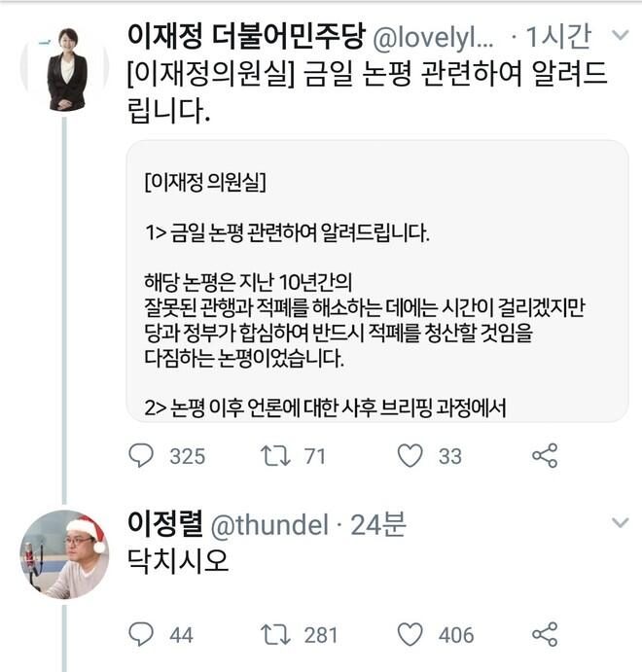Open 이정렬 profile avatar with Santa hat
This screenshot has width=642, height=672.
(66, 554)
